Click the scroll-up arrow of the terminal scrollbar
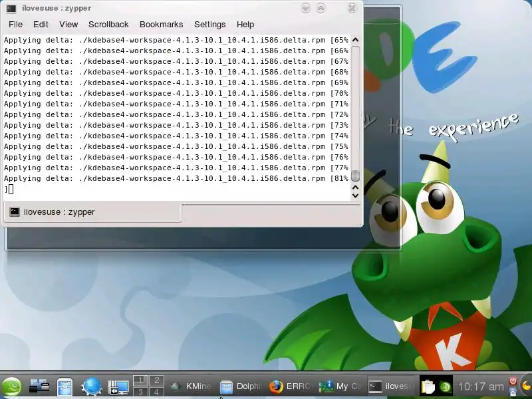This screenshot has width=532, height=399. [355, 40]
